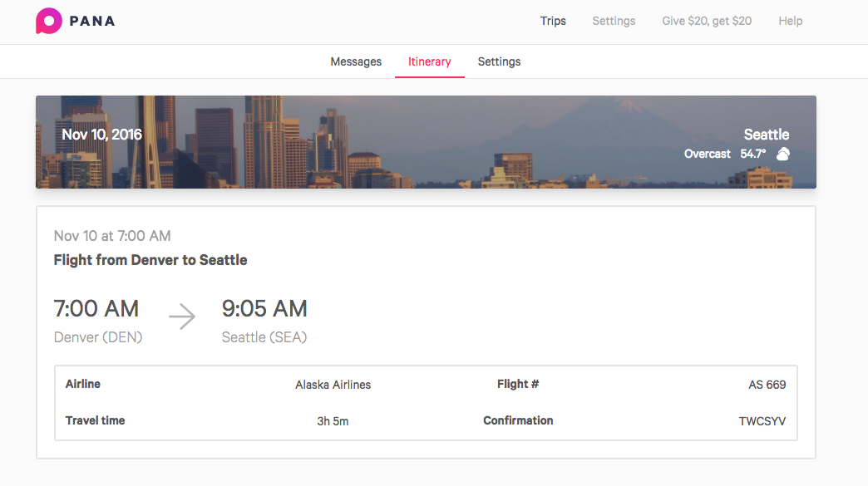Open the Give $20, get $20 link
This screenshot has width=868, height=486.
pyautogui.click(x=707, y=21)
